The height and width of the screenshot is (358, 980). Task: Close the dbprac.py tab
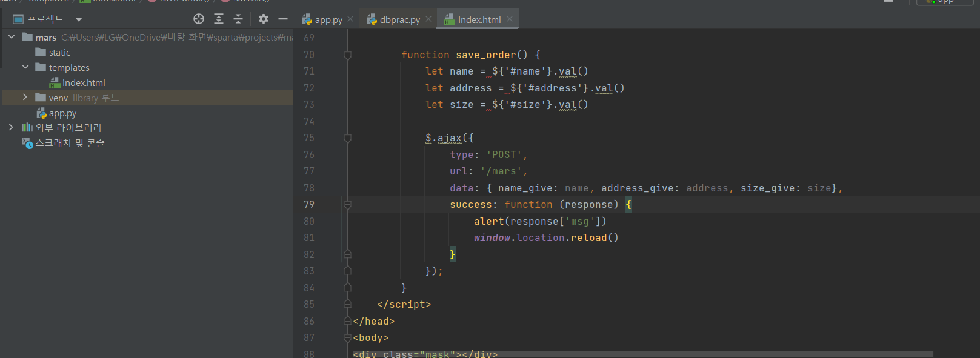[x=428, y=19]
